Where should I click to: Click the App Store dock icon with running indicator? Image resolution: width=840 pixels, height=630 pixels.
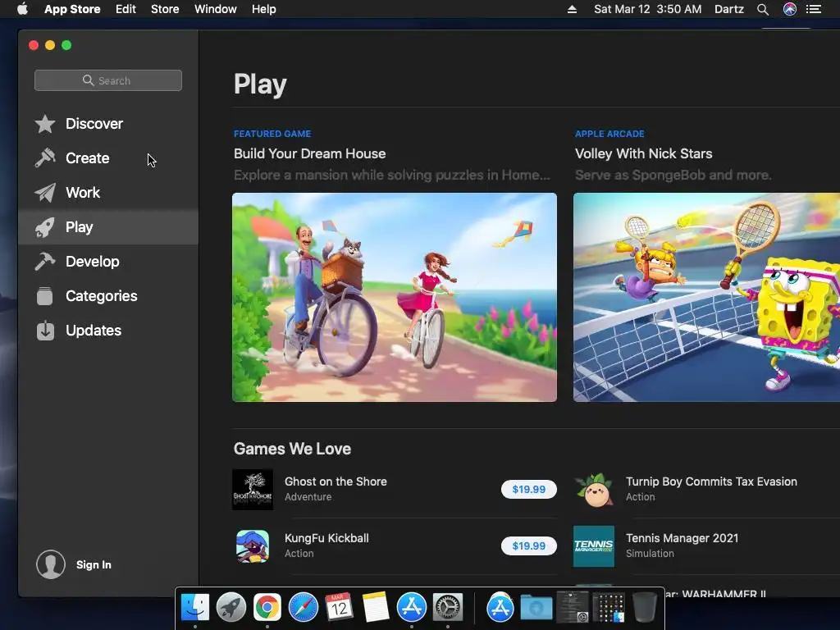point(412,607)
